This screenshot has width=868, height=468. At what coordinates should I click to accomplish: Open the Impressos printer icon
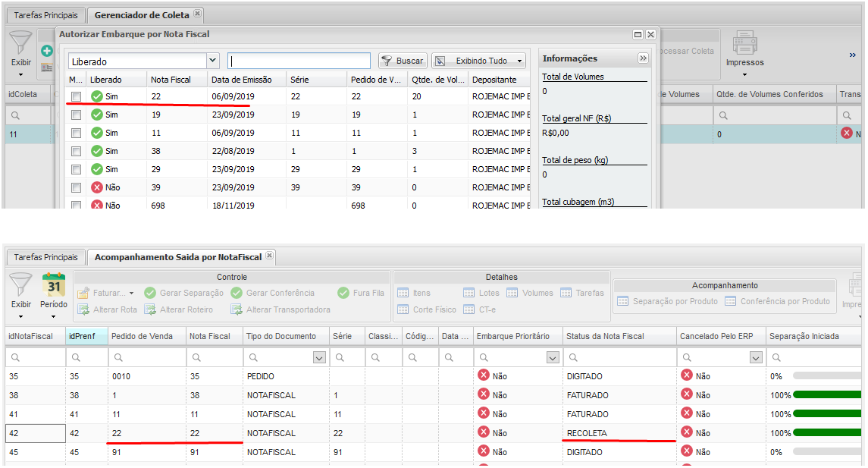pyautogui.click(x=744, y=43)
